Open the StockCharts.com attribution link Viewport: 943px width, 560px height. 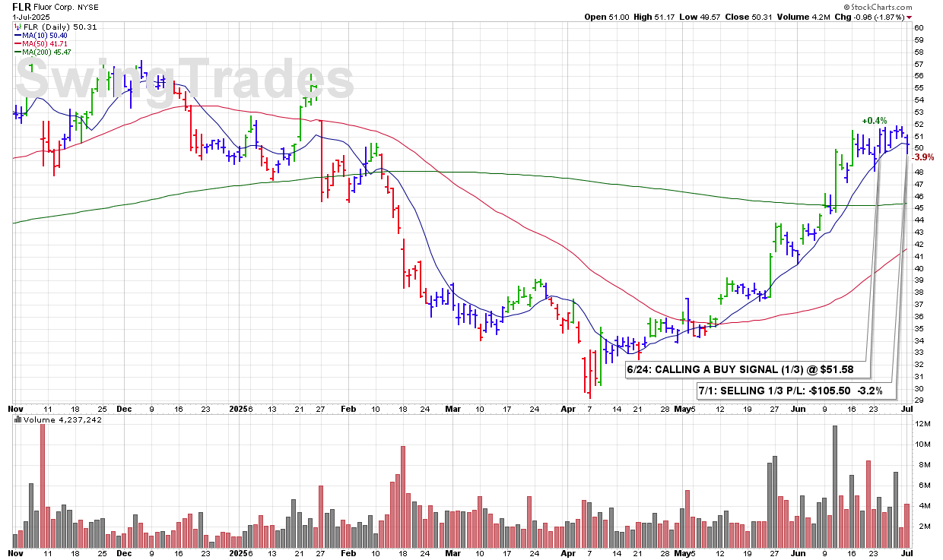tap(887, 6)
